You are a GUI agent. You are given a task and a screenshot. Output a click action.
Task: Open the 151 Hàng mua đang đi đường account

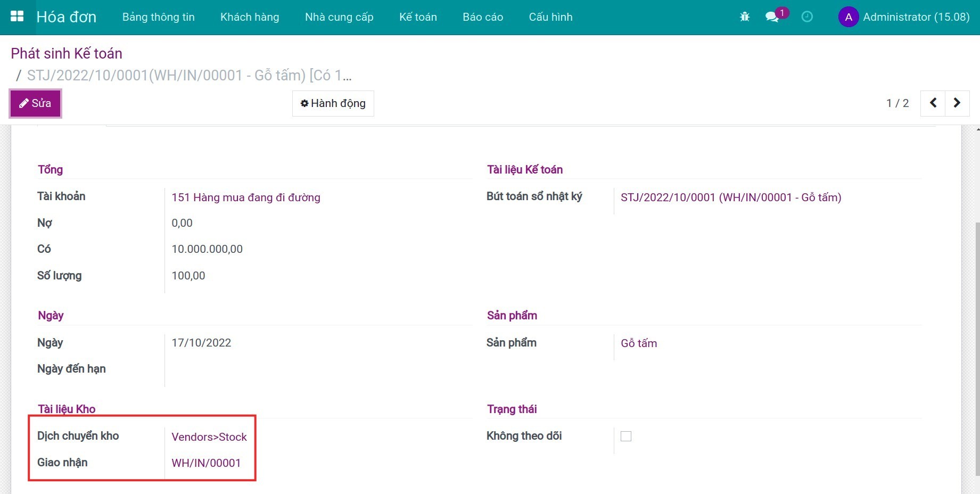[x=245, y=197]
